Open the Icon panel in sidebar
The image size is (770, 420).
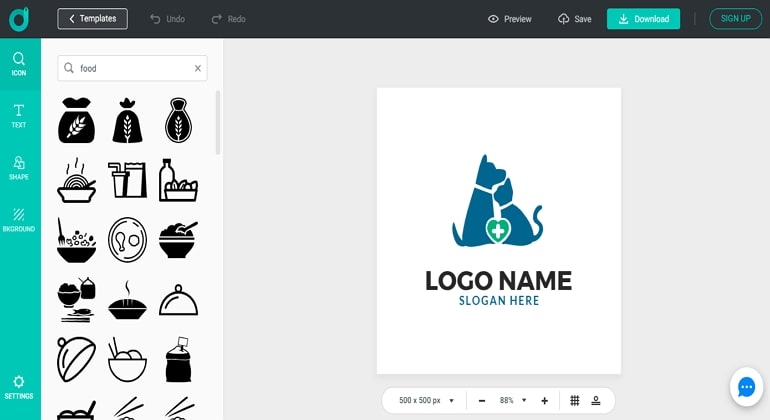pos(19,64)
